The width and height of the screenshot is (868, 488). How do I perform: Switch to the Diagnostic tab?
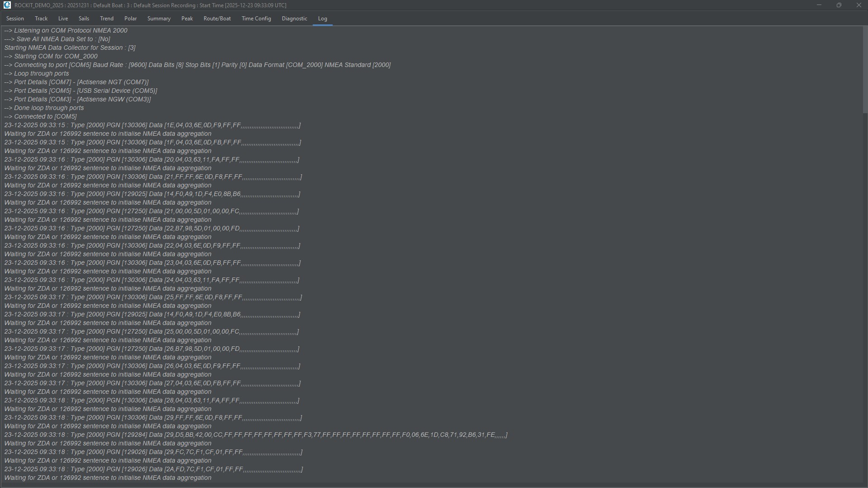pos(294,19)
